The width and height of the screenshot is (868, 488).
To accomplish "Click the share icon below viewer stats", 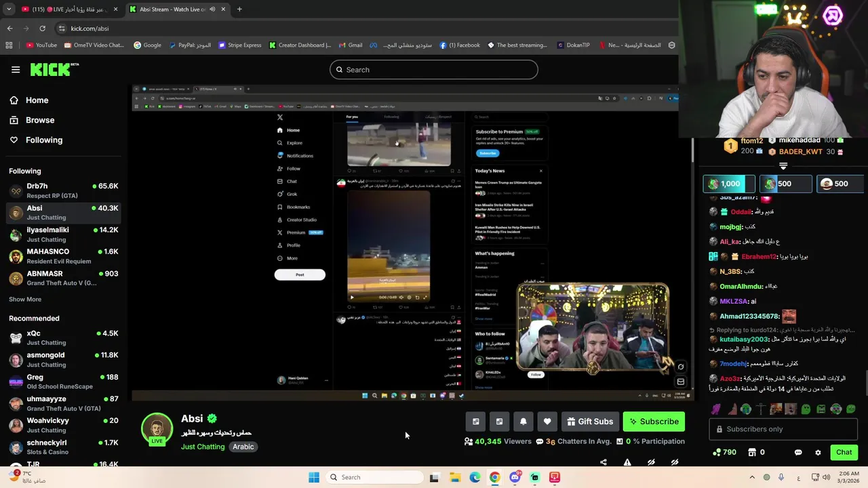I will point(604,462).
